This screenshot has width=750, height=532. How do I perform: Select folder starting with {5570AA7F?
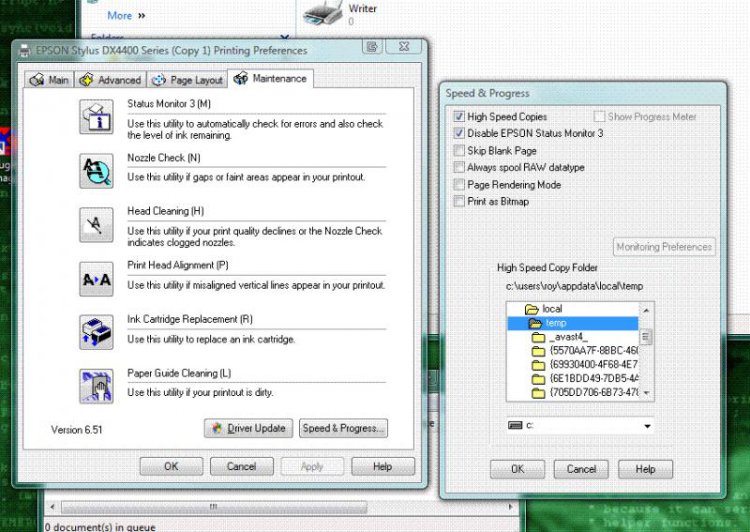(585, 351)
